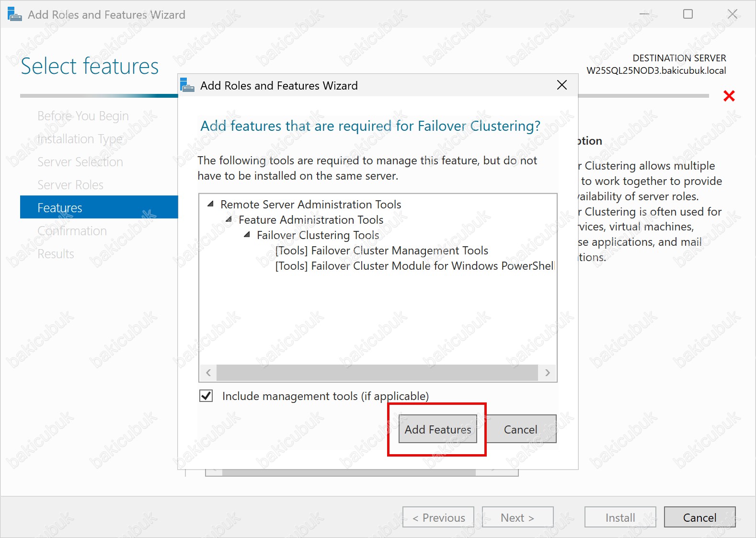Cancel the Failover Clustering dialog

(x=520, y=429)
